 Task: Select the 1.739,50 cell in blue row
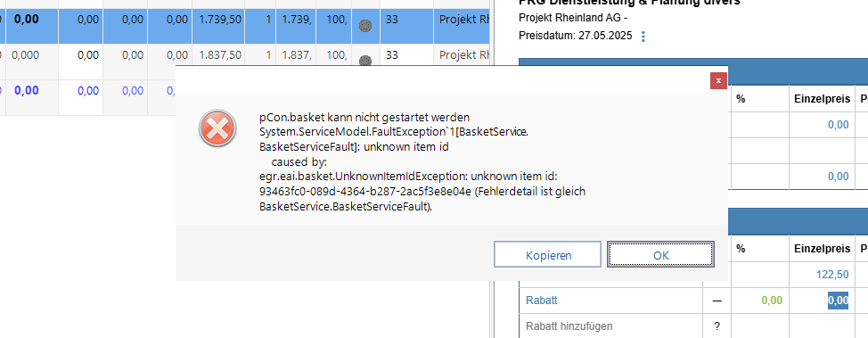point(218,20)
